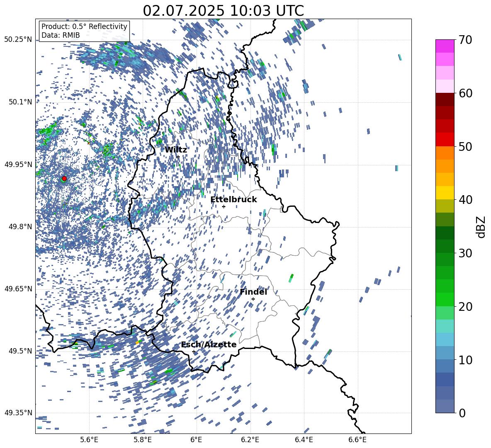The height and width of the screenshot is (448, 491).
Task: Click the colorbar label 50
Action: click(x=465, y=146)
